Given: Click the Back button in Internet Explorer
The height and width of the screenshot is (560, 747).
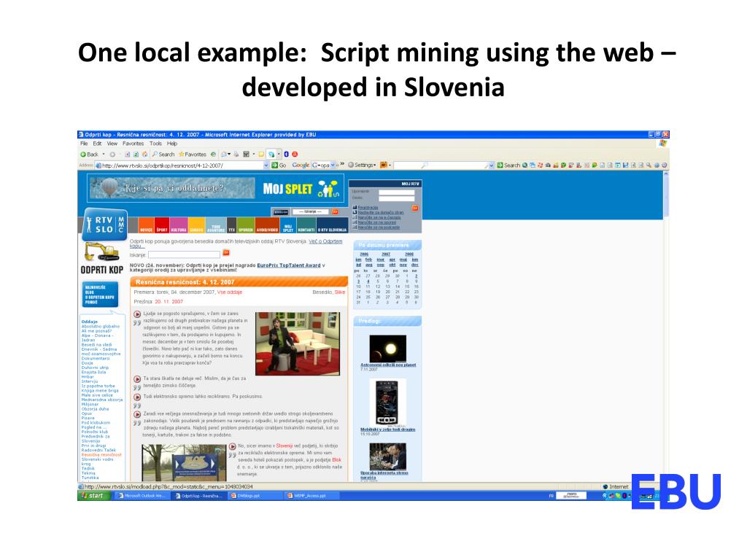Looking at the screenshot, I should click(x=89, y=155).
